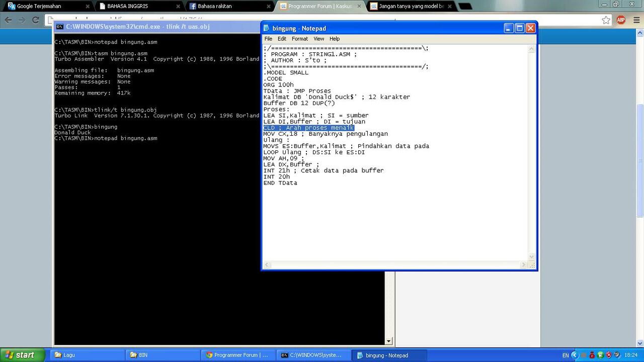The width and height of the screenshot is (644, 362).
Task: Click 'Donald Duck' output in cmd window
Action: pos(72,133)
